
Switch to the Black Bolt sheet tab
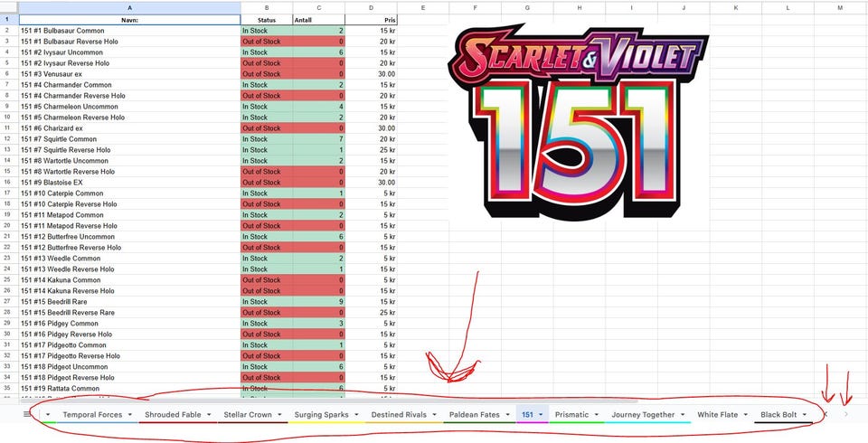(778, 414)
